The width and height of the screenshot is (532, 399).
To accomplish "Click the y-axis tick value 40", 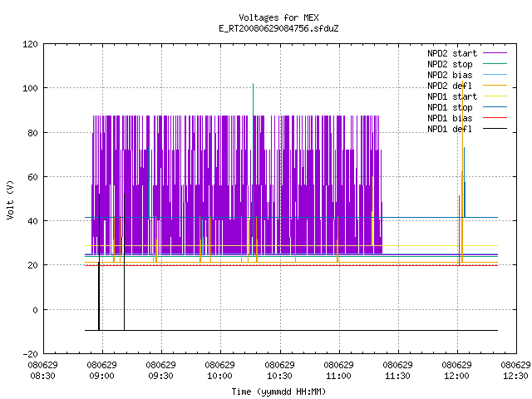I will click(x=32, y=221).
